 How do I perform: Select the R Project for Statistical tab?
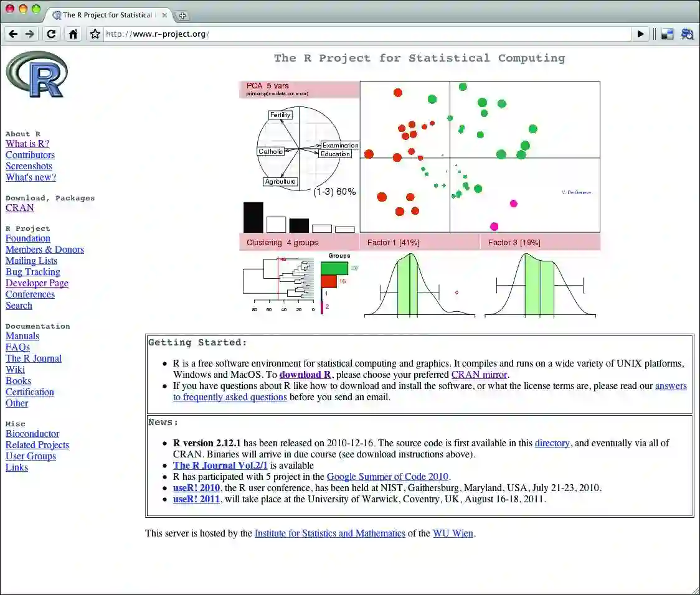point(107,15)
